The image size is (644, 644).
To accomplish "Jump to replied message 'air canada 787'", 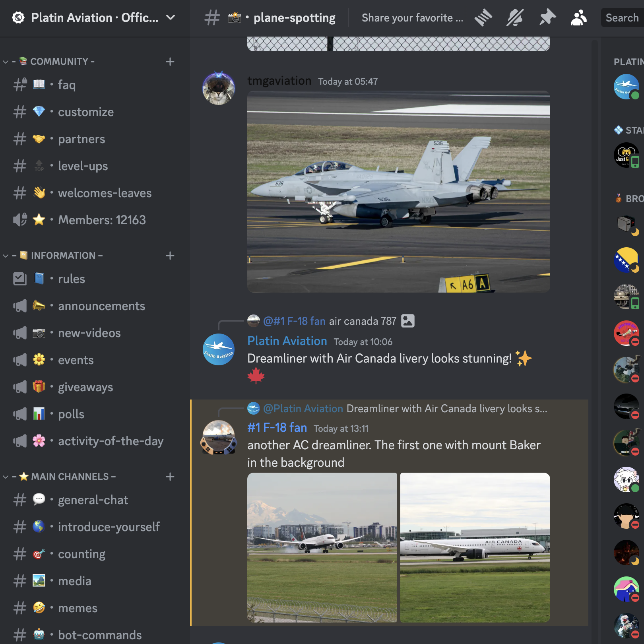I will point(363,321).
